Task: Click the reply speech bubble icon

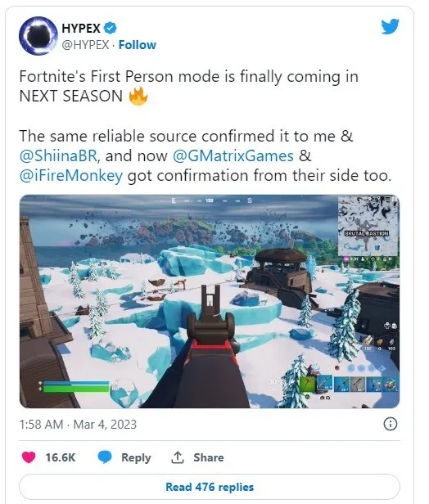Action: click(x=105, y=457)
